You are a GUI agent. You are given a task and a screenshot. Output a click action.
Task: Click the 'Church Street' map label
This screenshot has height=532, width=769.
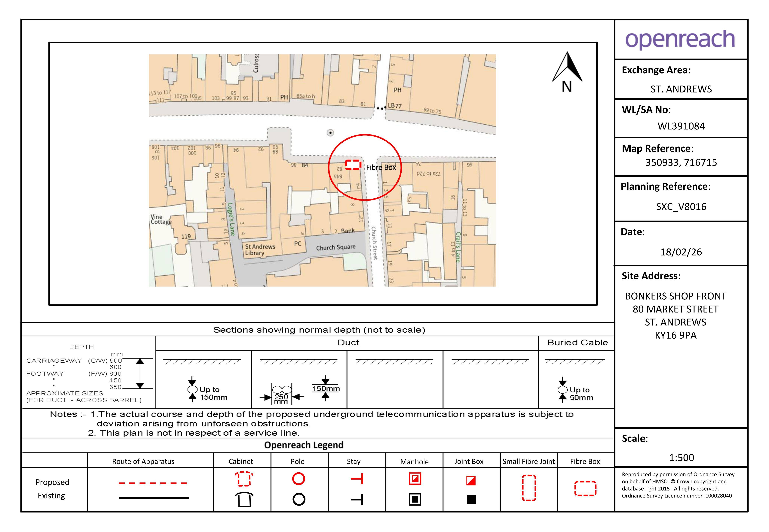click(374, 243)
